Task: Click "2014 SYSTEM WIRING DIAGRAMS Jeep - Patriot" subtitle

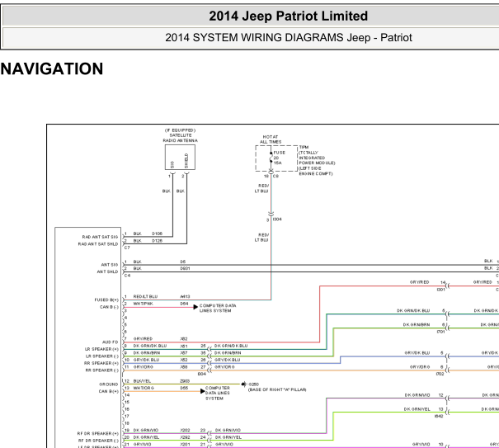Action: [289, 38]
